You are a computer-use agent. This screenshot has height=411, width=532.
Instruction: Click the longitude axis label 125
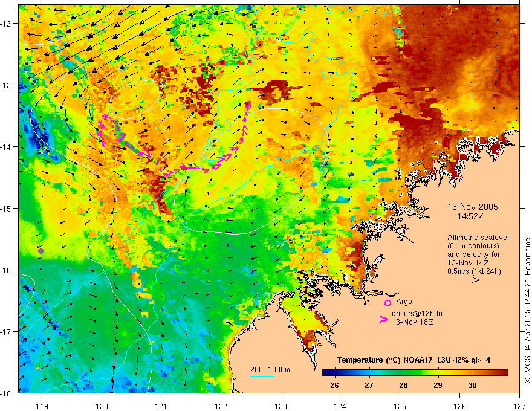pyautogui.click(x=400, y=406)
